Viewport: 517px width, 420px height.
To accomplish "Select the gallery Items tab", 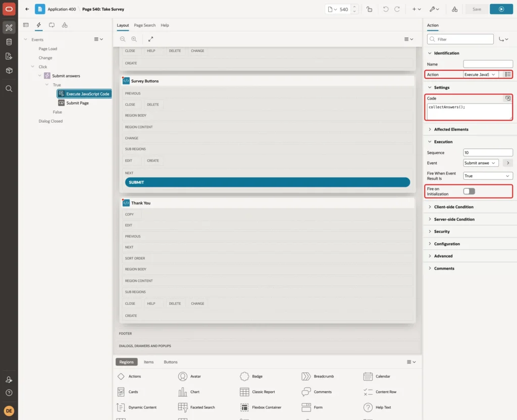I will coord(149,362).
